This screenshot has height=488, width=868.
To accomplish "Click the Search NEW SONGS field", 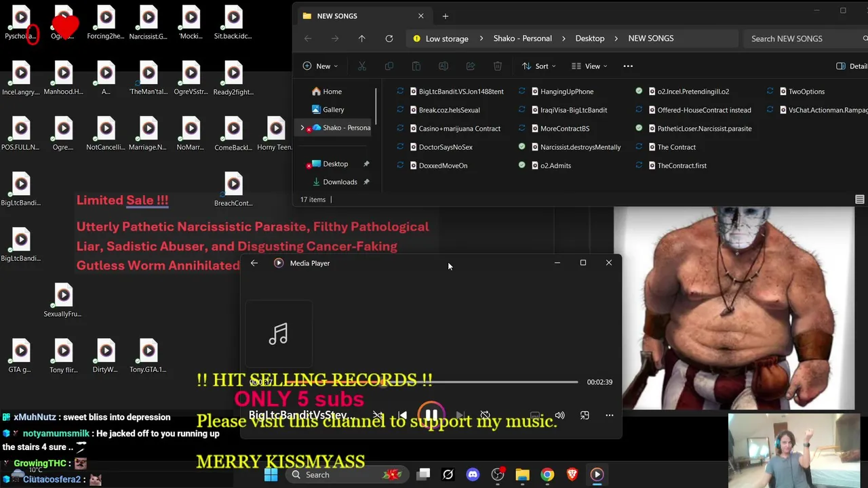I will [x=806, y=39].
